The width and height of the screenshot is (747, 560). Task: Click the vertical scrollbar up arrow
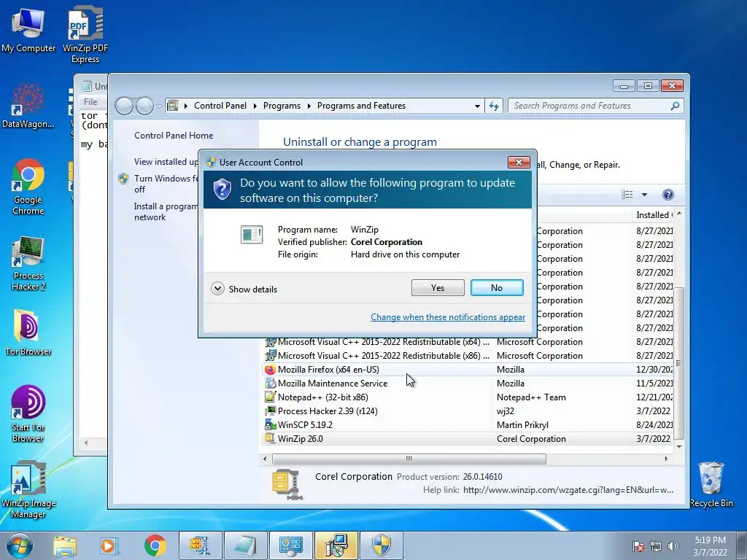(x=679, y=214)
